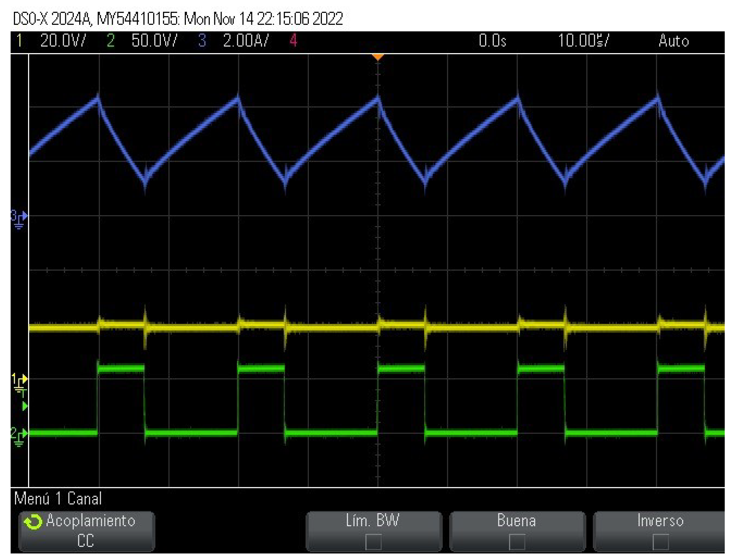Click the green trigger level arrow indicator
Screen dimensions: 731x560
[x=24, y=407]
